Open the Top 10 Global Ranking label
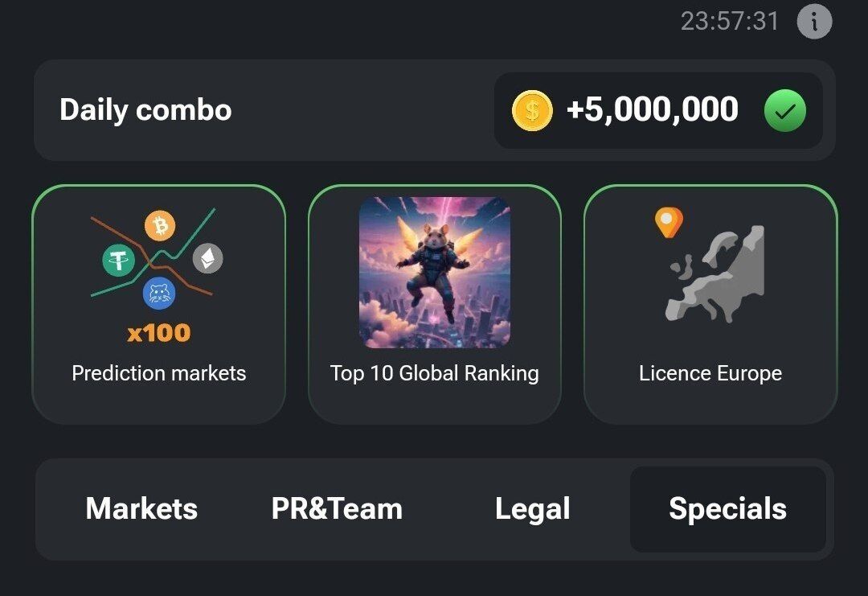Image resolution: width=868 pixels, height=596 pixels. [434, 373]
